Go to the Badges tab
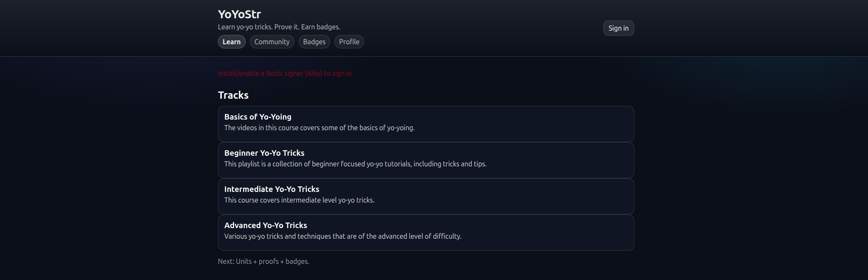Viewport: 868px width, 280px height. click(x=314, y=42)
